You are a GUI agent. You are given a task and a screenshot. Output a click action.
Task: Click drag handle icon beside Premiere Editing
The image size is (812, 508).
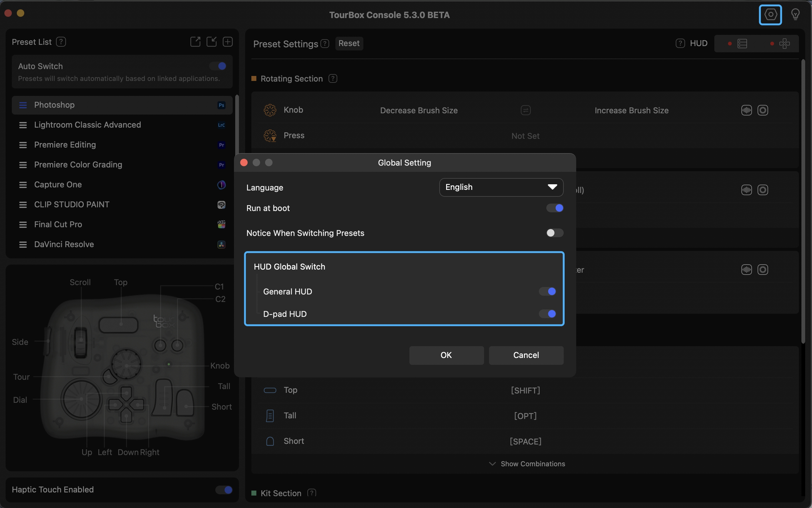[23, 145]
